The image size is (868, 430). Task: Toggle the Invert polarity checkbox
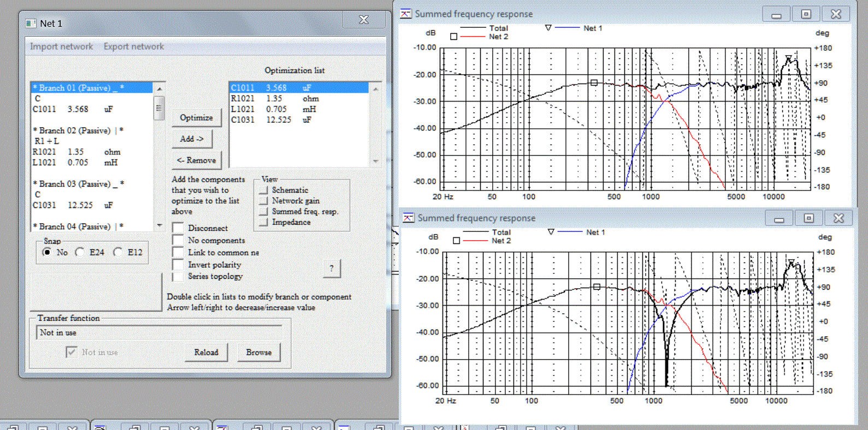click(x=178, y=265)
